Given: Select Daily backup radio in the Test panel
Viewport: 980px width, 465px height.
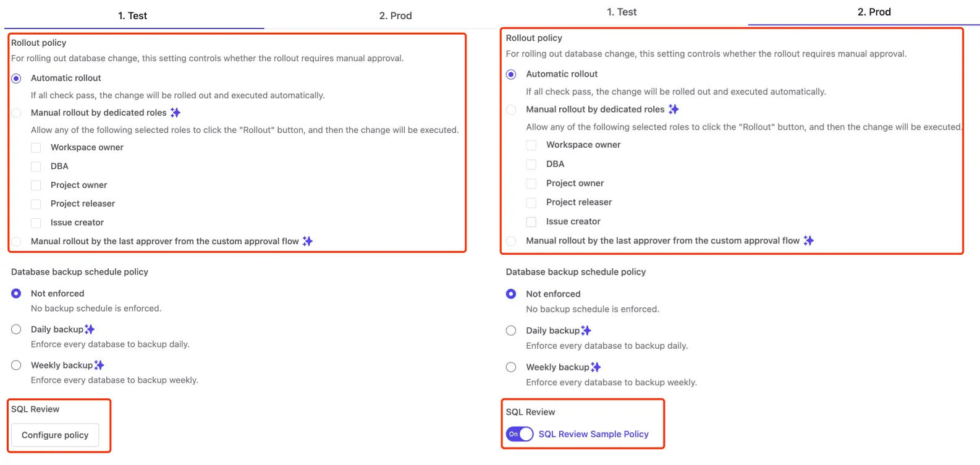Looking at the screenshot, I should click(16, 330).
